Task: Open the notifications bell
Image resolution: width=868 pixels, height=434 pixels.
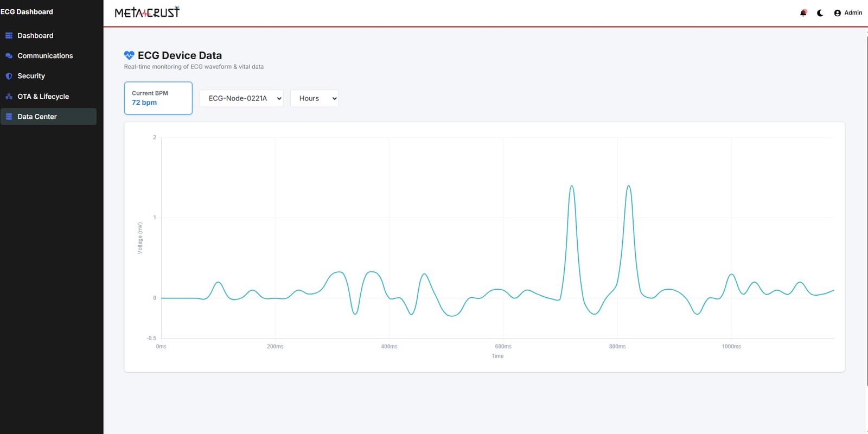Action: tap(803, 13)
